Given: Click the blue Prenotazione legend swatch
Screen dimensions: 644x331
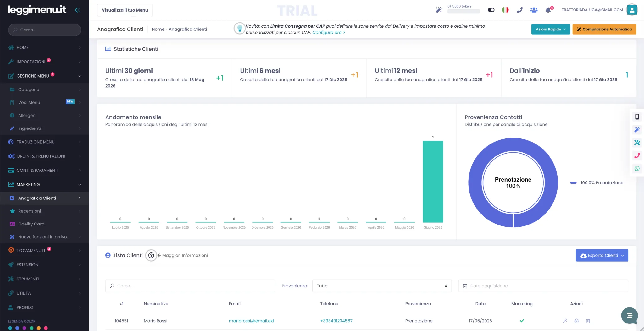Looking at the screenshot, I should point(573,183).
